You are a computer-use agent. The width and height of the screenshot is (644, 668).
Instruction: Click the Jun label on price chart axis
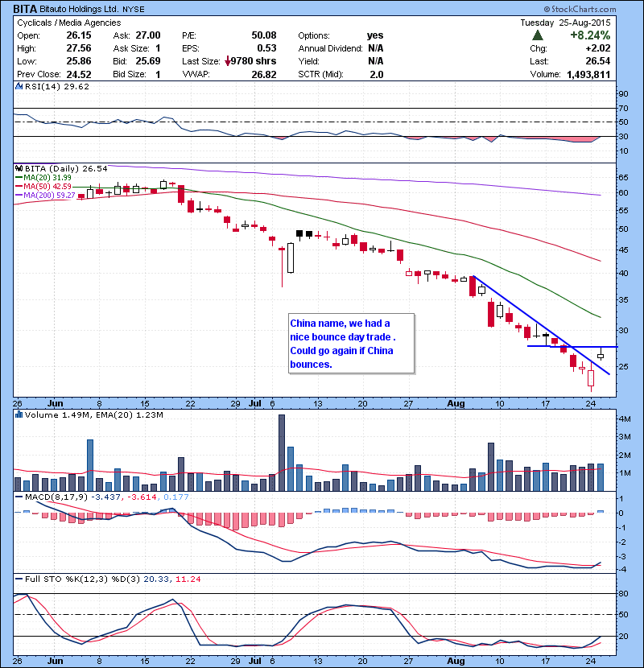[x=56, y=403]
